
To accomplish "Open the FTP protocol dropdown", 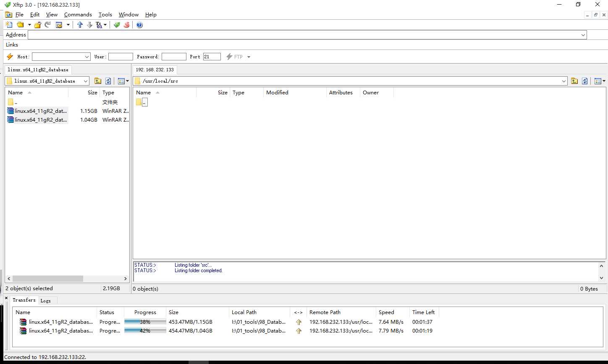I will pyautogui.click(x=249, y=57).
